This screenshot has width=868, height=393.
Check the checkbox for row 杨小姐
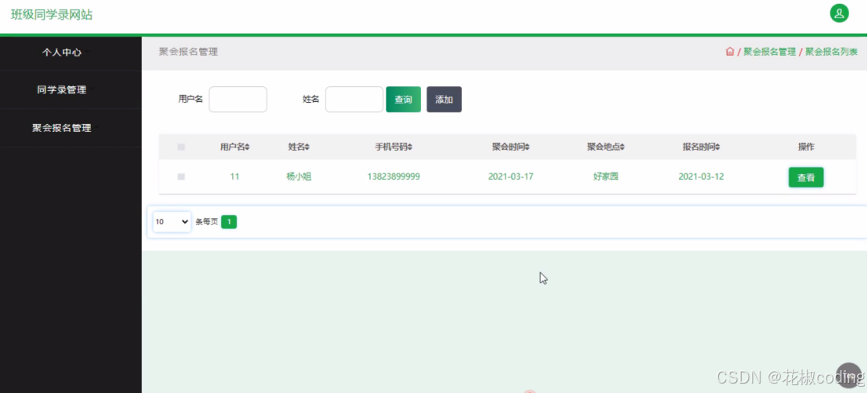[x=181, y=176]
